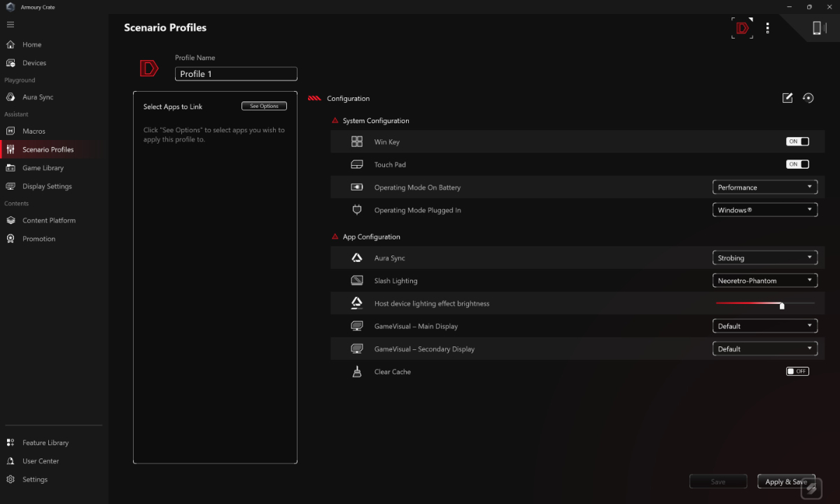Click the Settings gear icon
The image size is (840, 504).
(10, 479)
